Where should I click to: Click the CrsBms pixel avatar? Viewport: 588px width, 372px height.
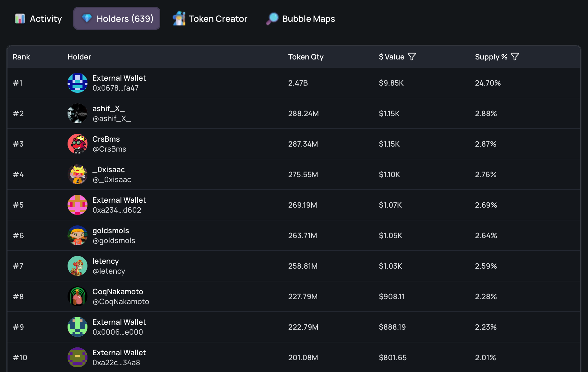78,144
